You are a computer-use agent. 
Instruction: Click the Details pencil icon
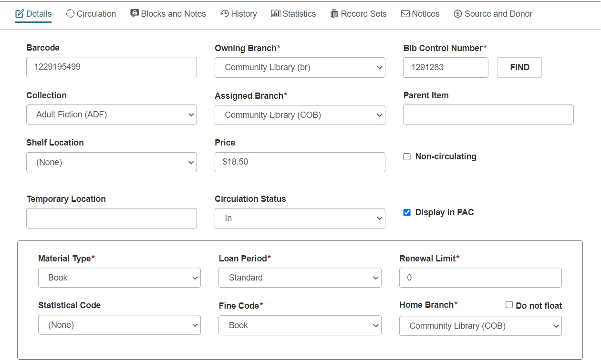pyautogui.click(x=20, y=14)
